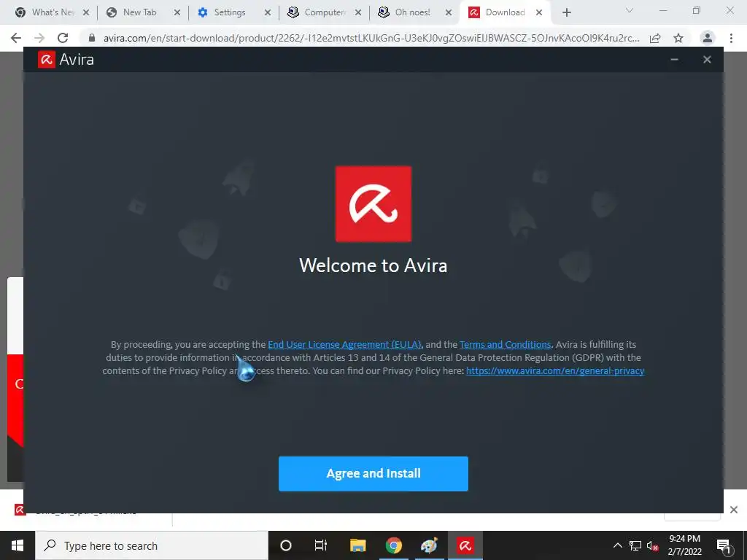747x560 pixels.
Task: Go forward with the forward arrow
Action: [39, 38]
